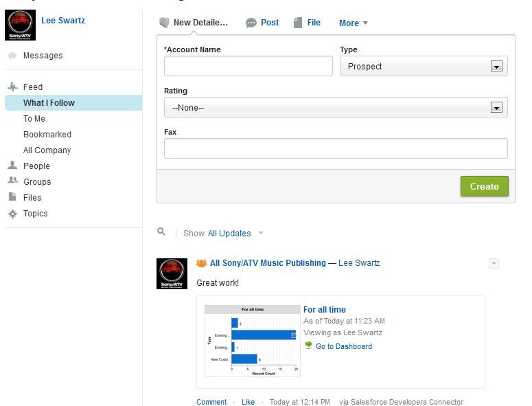Click the People person icon
This screenshot has width=532, height=406.
(x=12, y=166)
